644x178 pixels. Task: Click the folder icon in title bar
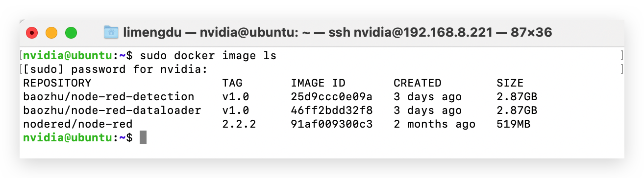point(111,33)
